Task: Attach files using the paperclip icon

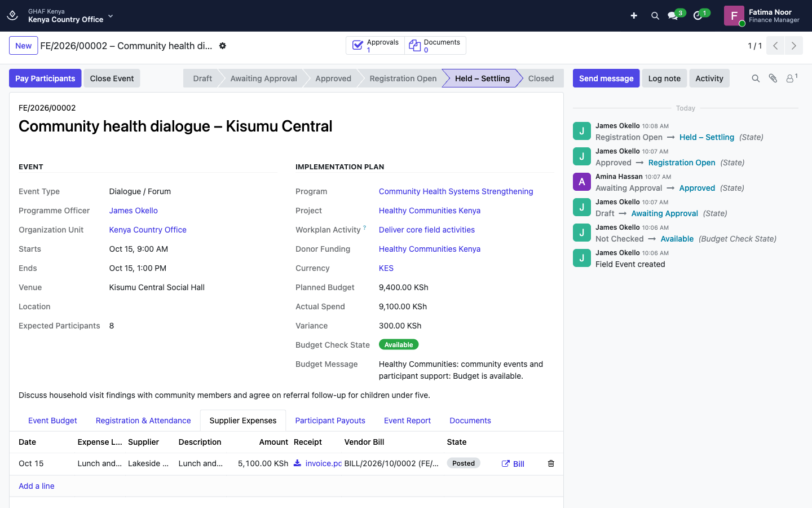Action: pos(773,78)
